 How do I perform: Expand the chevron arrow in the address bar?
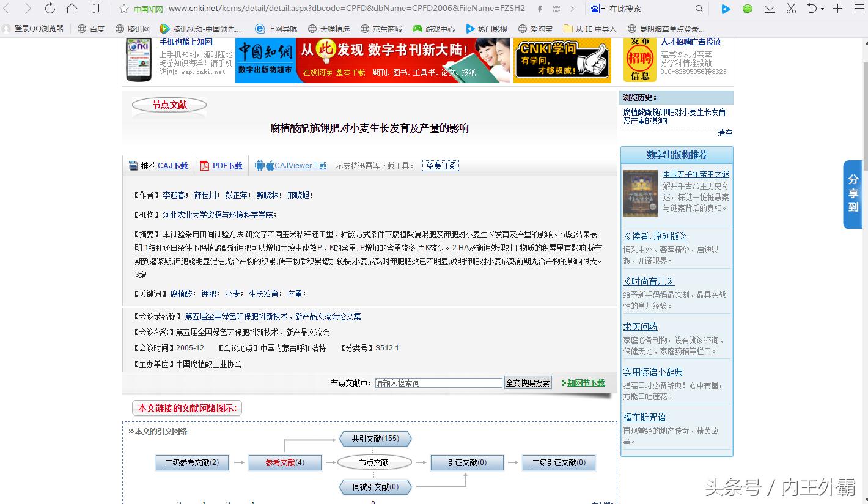point(572,9)
